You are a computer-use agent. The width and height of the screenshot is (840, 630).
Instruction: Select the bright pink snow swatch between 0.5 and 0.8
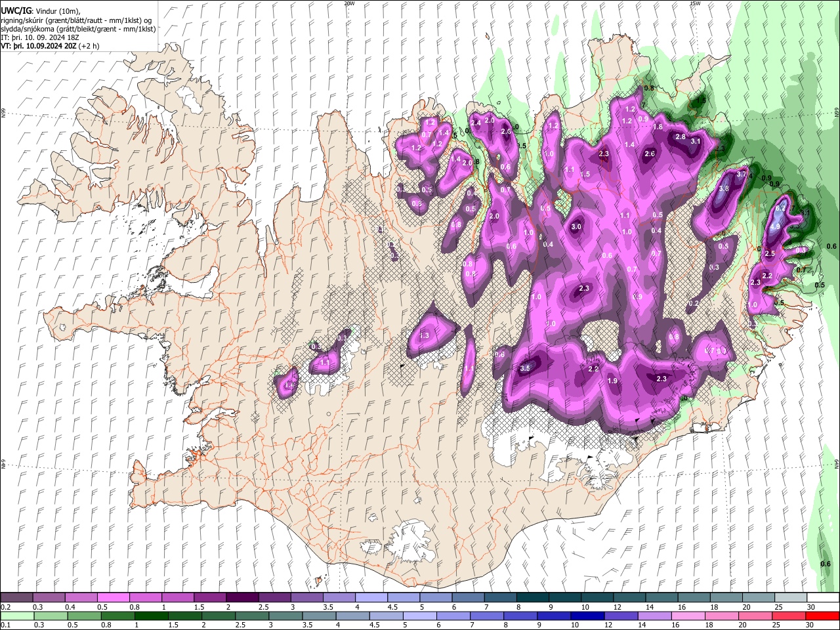coord(114,598)
